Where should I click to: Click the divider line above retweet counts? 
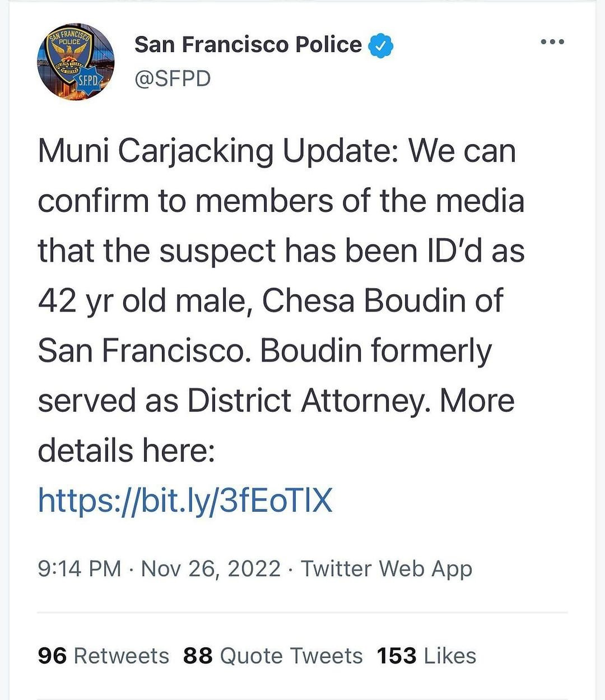click(302, 613)
